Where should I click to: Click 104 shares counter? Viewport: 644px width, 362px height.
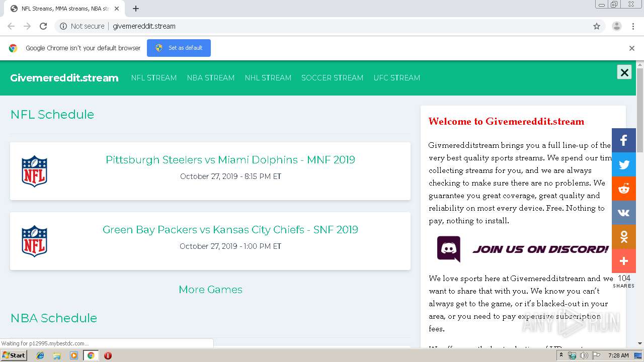(x=624, y=282)
